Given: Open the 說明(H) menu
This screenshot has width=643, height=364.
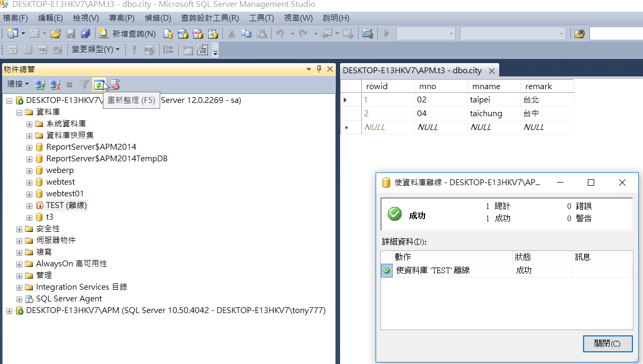Looking at the screenshot, I should (x=336, y=18).
